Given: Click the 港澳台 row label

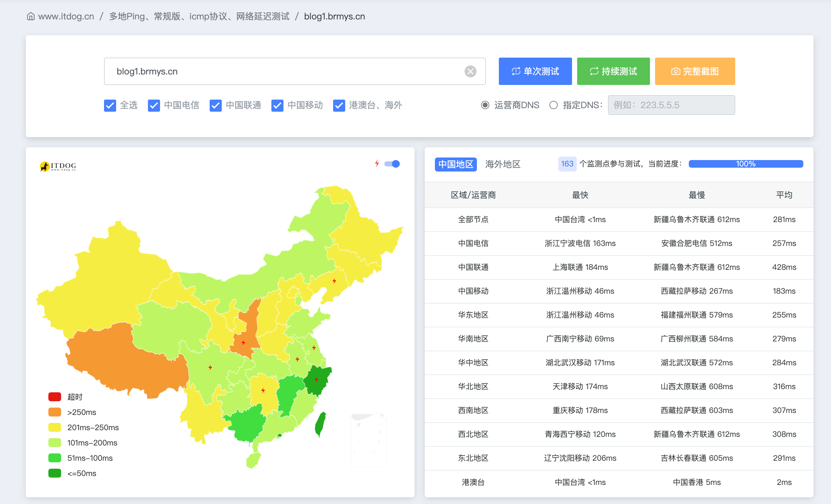Looking at the screenshot, I should (x=473, y=482).
